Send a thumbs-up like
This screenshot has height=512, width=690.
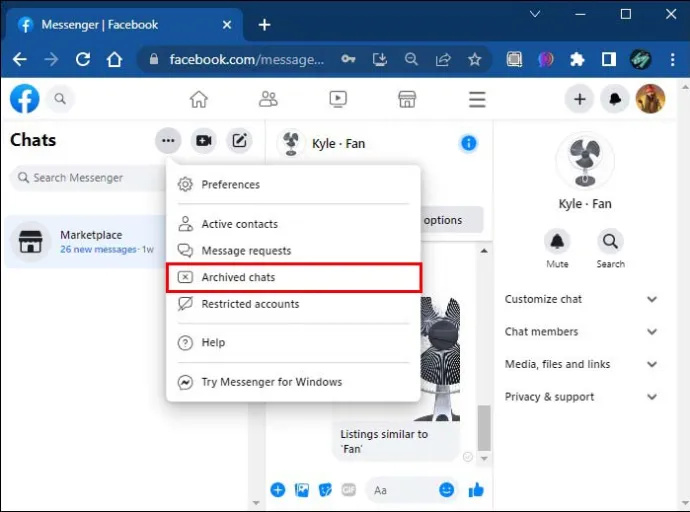(476, 490)
